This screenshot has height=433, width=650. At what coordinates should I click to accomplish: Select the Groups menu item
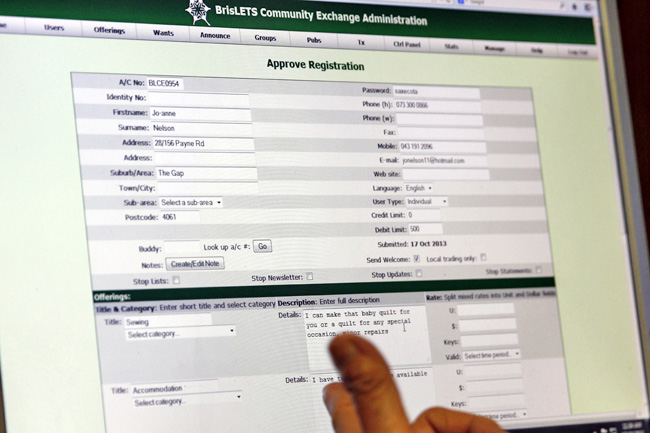click(265, 37)
